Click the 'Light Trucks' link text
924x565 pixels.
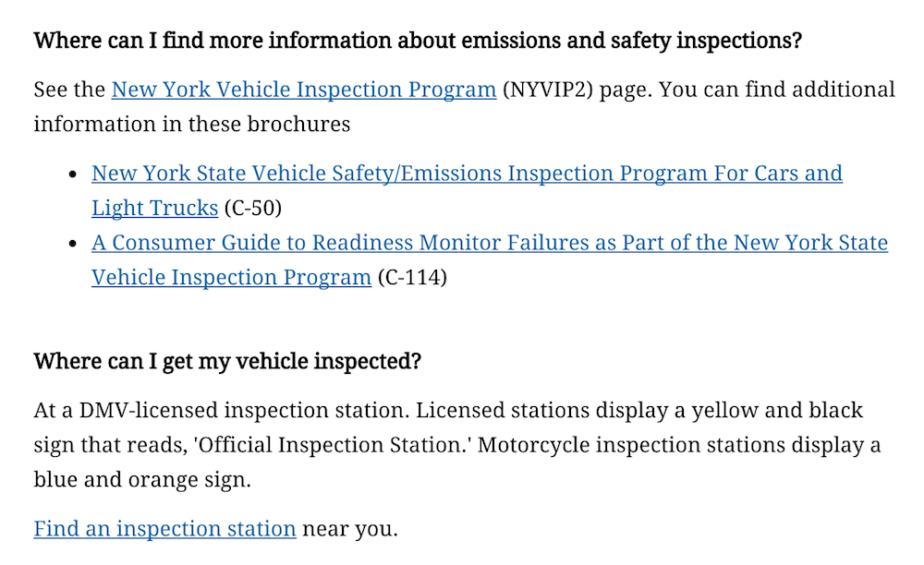(154, 208)
